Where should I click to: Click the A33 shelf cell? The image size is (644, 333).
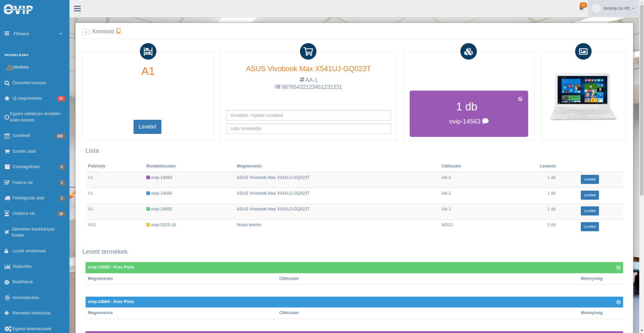[92, 225]
